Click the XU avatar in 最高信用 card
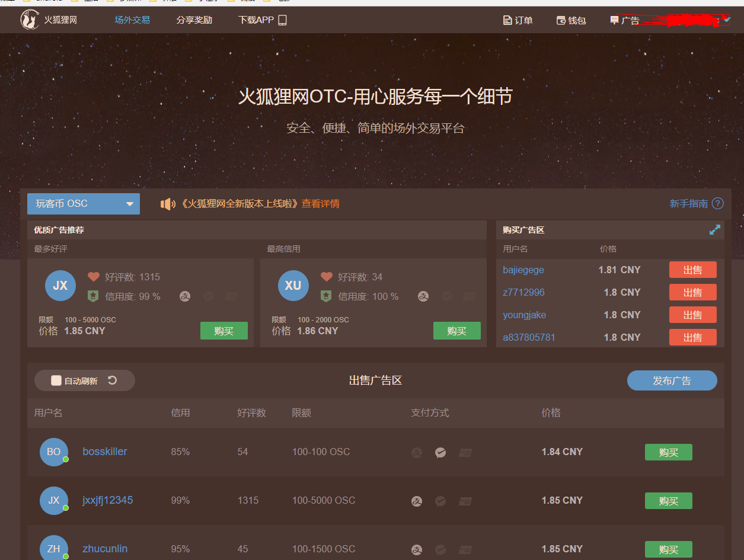Screen dimensions: 744x560 (x=293, y=285)
